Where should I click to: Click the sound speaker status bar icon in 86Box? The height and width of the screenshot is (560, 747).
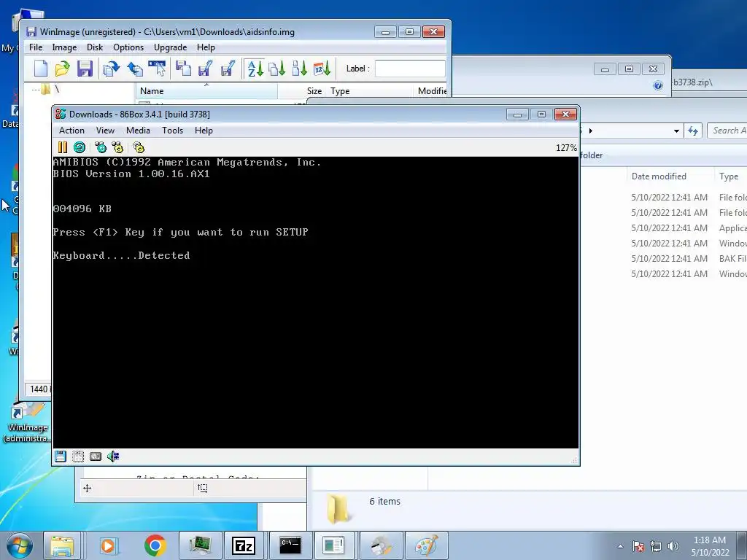[113, 456]
